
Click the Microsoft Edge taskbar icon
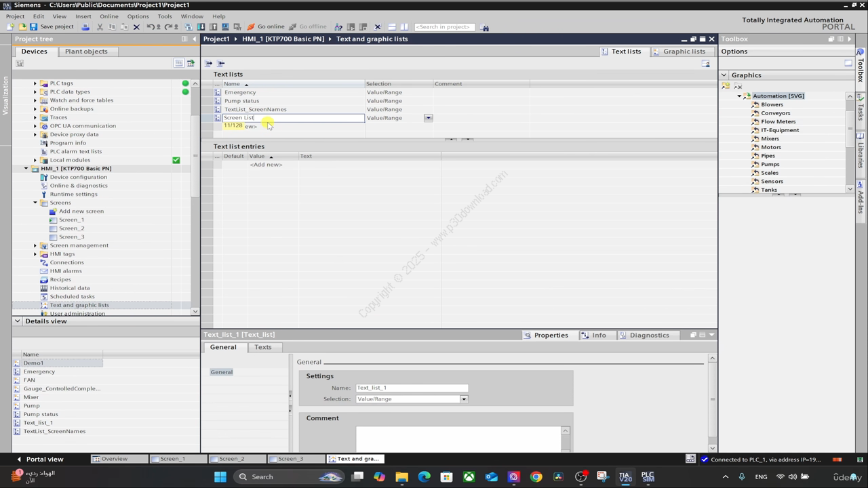pos(424,476)
